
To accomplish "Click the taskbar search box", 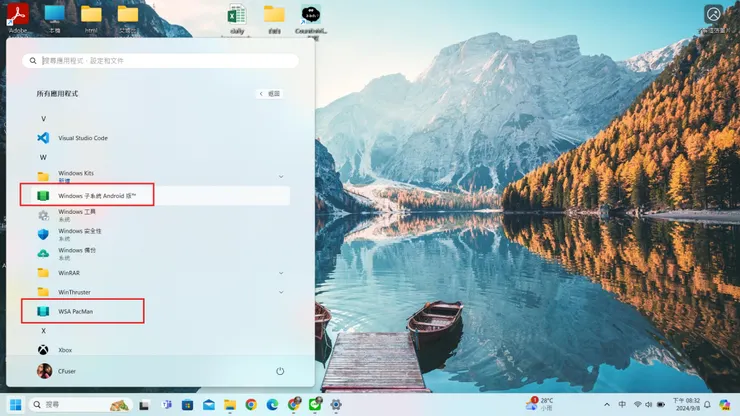I will 81,405.
